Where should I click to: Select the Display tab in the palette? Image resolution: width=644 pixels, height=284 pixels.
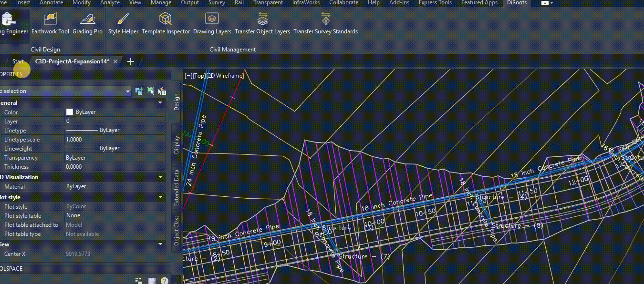[177, 144]
